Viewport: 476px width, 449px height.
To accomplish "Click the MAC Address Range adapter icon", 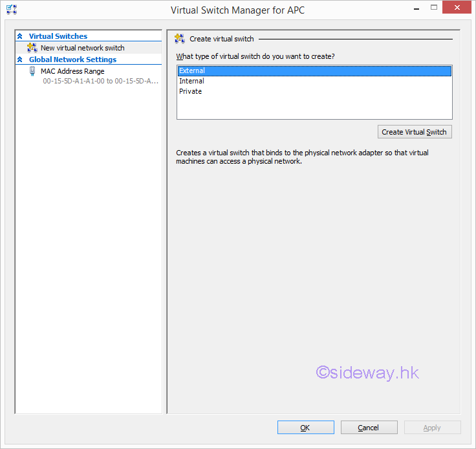I will point(32,72).
